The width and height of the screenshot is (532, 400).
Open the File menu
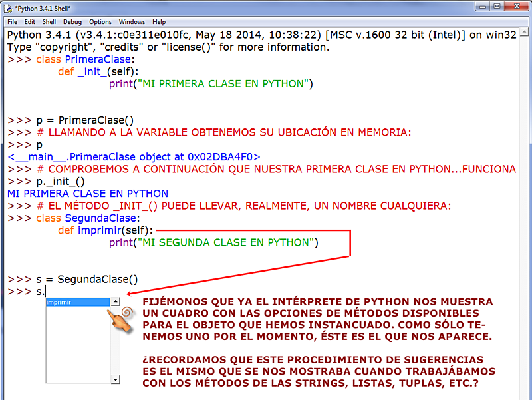click(11, 21)
